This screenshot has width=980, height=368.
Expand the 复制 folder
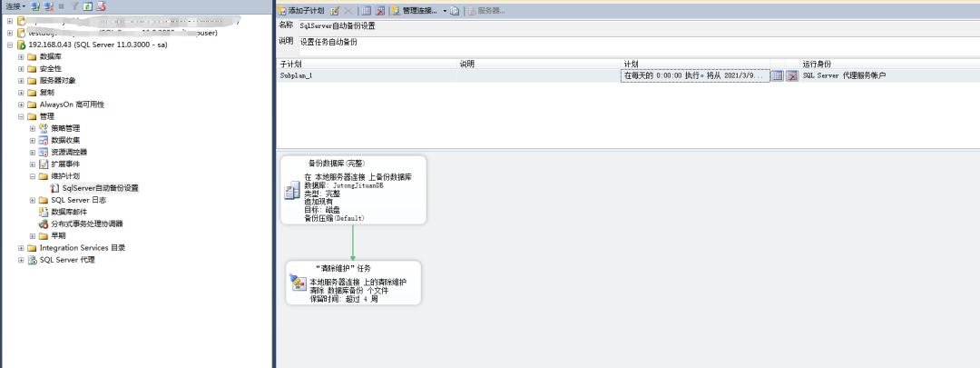21,93
